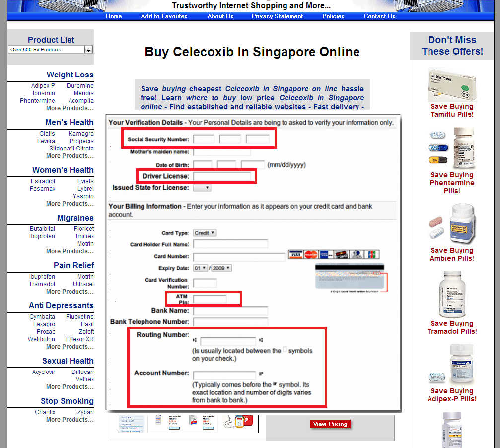This screenshot has width=500, height=448.
Task: Click the MasterCard logo
Action: point(311,254)
